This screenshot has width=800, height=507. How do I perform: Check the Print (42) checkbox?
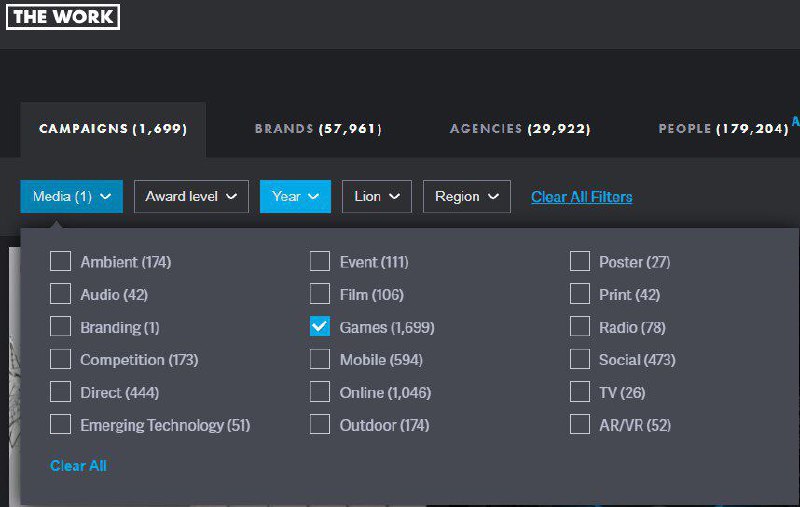coord(580,294)
